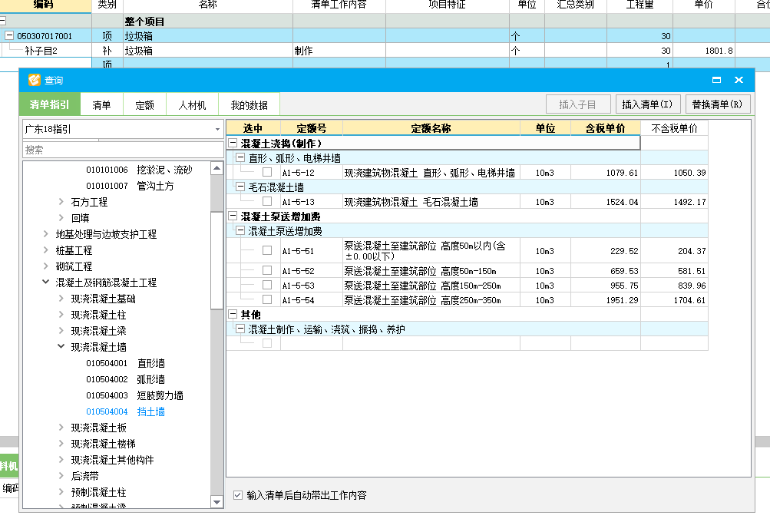Collapse the 毛石混凝土墙 subgroup
770x532 pixels.
pyautogui.click(x=240, y=187)
